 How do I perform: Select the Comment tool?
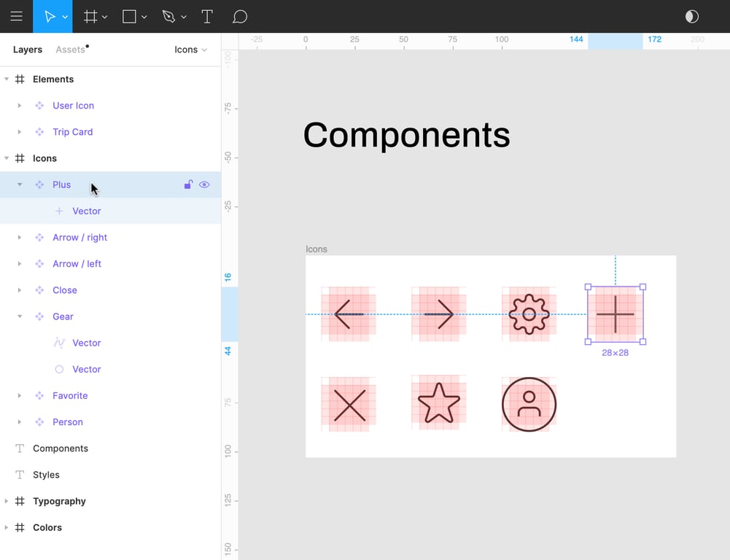240,17
